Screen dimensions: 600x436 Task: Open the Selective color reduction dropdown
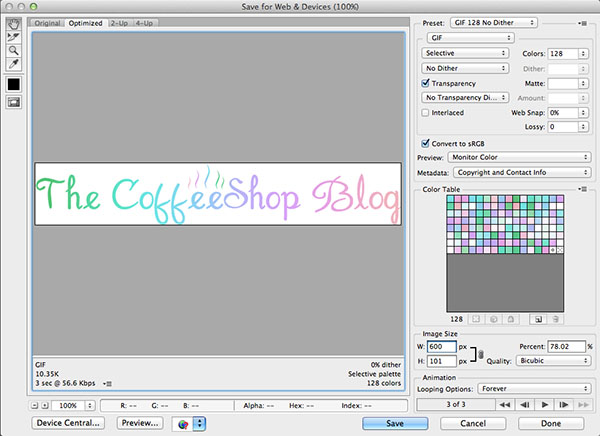click(x=465, y=53)
